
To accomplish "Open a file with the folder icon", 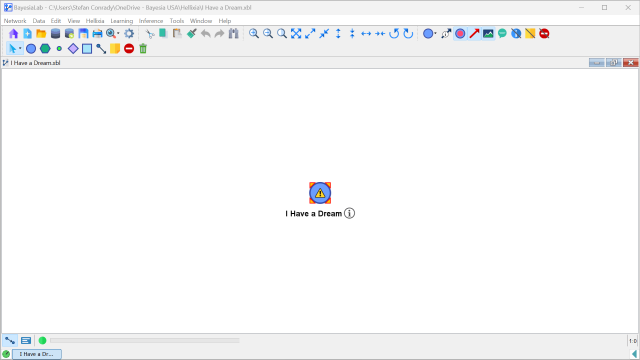I will point(41,33).
